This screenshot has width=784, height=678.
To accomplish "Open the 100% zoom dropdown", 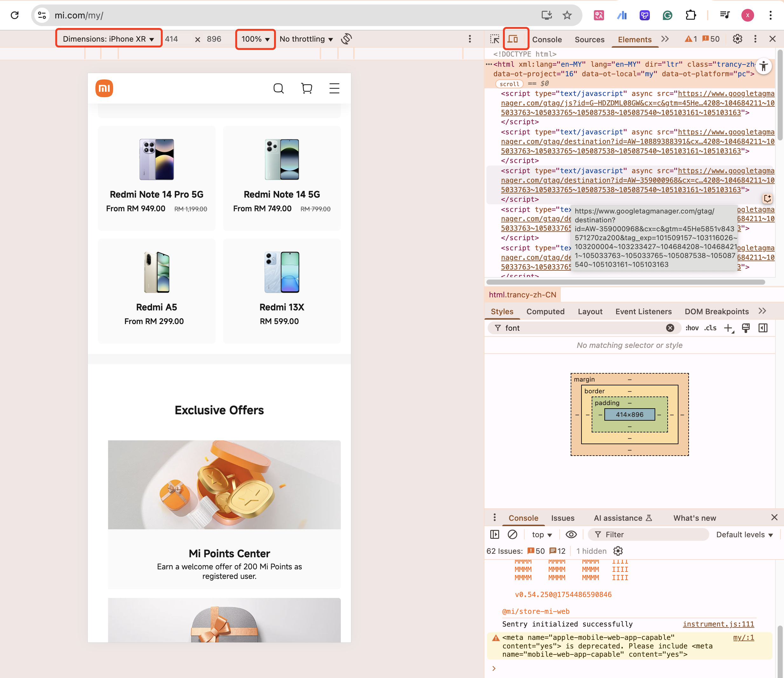I will [256, 38].
